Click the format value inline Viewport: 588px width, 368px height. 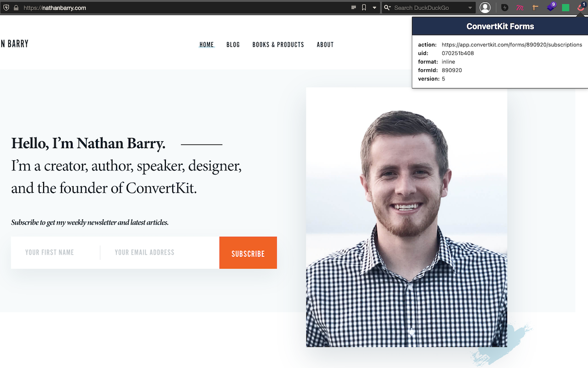448,62
